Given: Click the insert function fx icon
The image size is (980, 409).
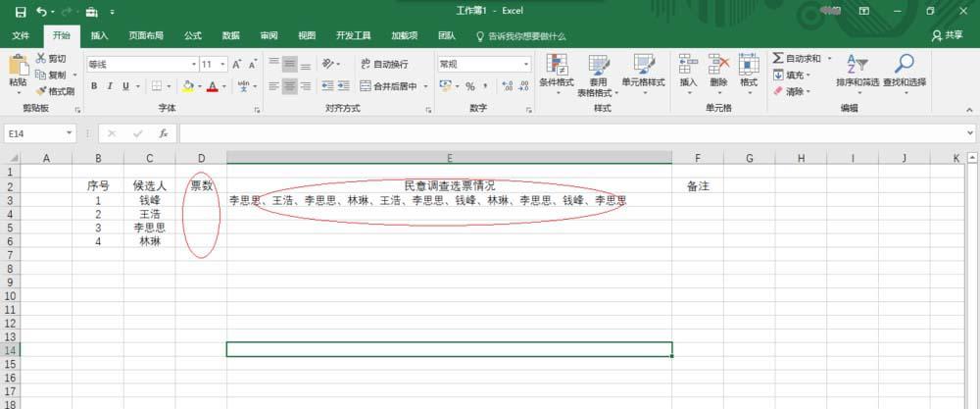Looking at the screenshot, I should coord(163,133).
